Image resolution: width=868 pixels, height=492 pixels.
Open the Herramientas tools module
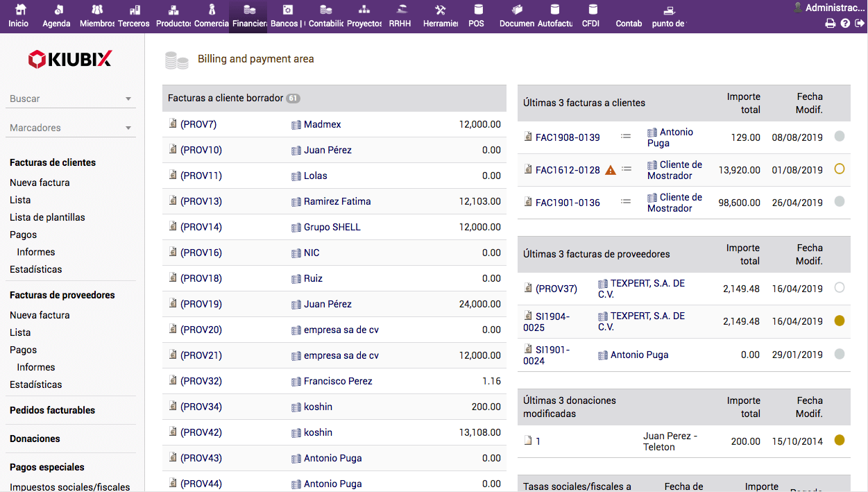click(x=441, y=16)
